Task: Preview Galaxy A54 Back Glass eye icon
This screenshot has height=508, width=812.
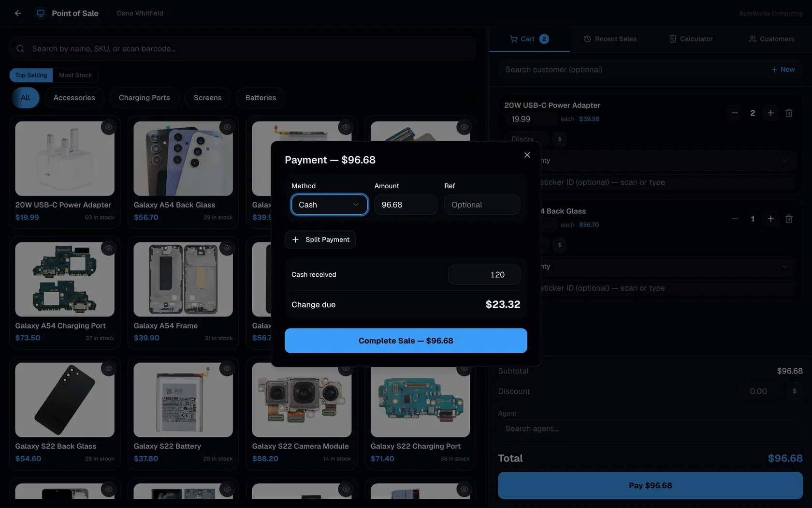Action: click(227, 127)
